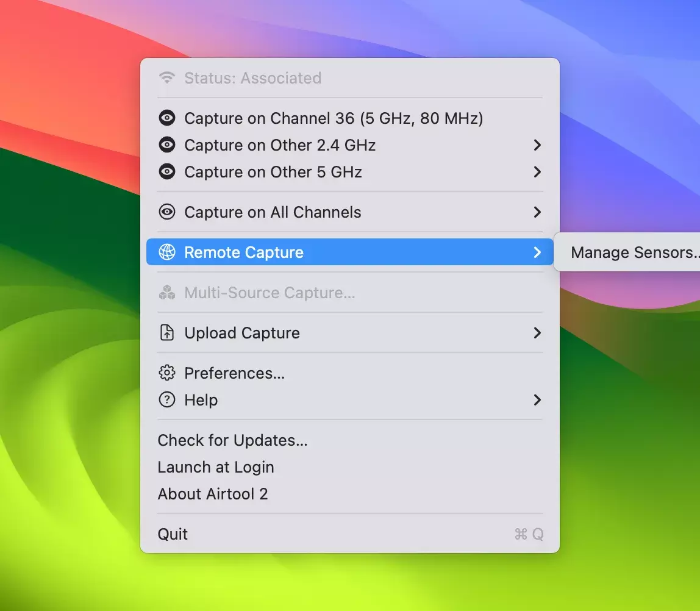Image resolution: width=700 pixels, height=611 pixels.
Task: Click the Multi-Source Capture cubes icon
Action: click(x=166, y=293)
